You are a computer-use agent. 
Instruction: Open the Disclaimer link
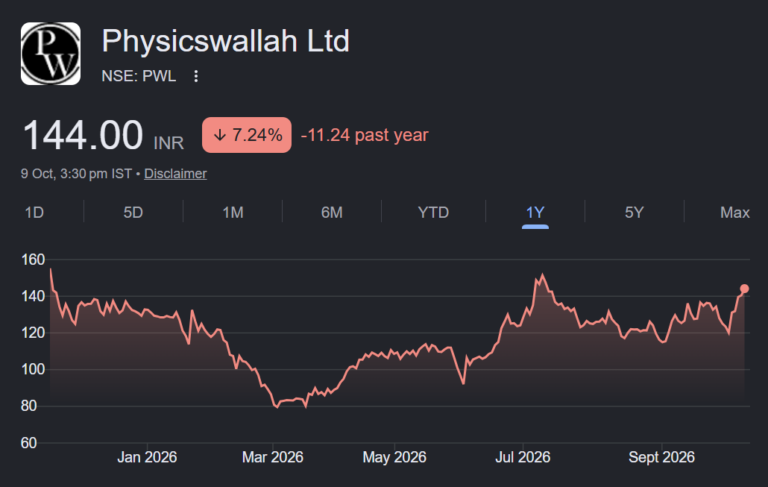[x=175, y=174]
